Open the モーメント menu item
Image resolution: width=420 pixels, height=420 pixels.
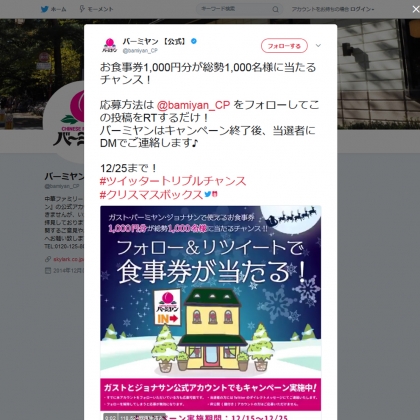tap(100, 9)
